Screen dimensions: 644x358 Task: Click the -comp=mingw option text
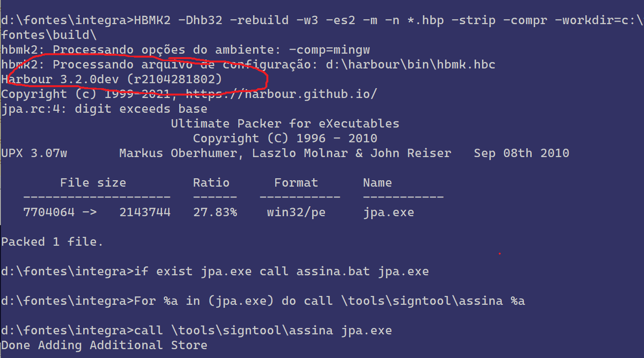[x=329, y=50]
